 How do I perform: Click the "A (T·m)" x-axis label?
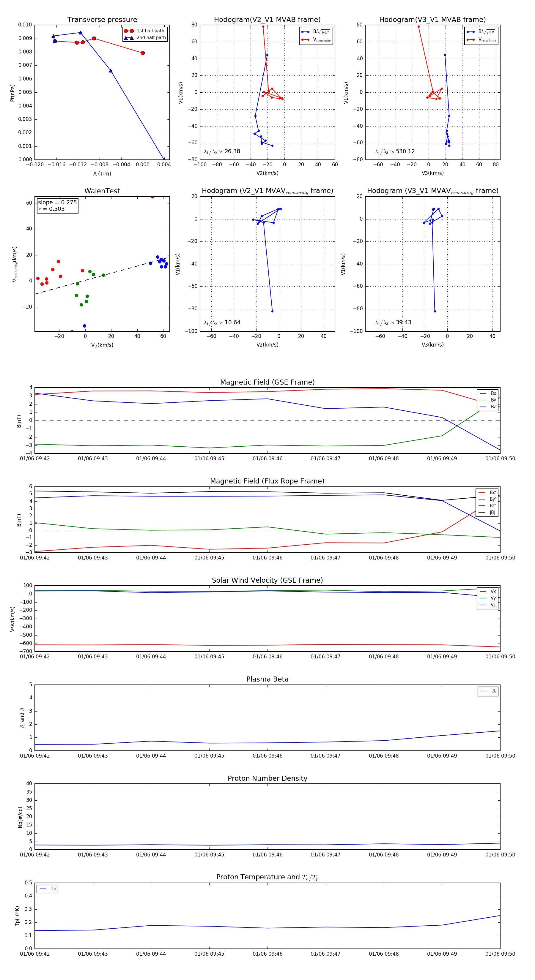point(102,173)
